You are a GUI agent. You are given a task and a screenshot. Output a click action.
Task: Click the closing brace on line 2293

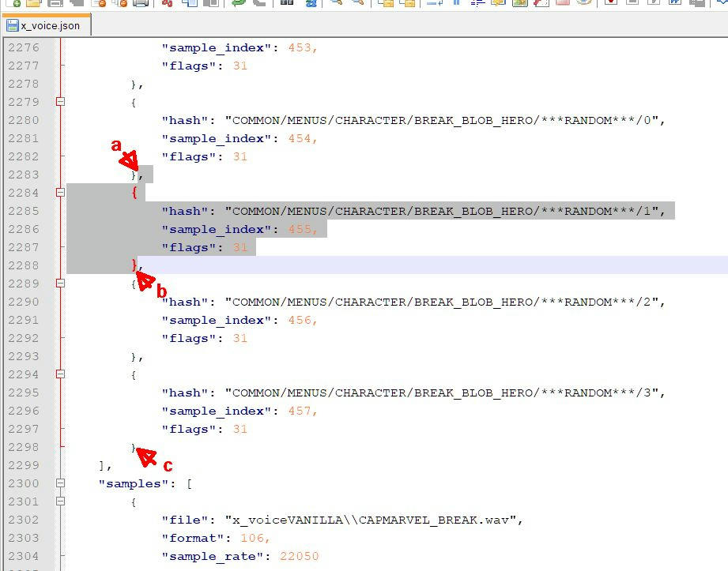click(x=134, y=357)
